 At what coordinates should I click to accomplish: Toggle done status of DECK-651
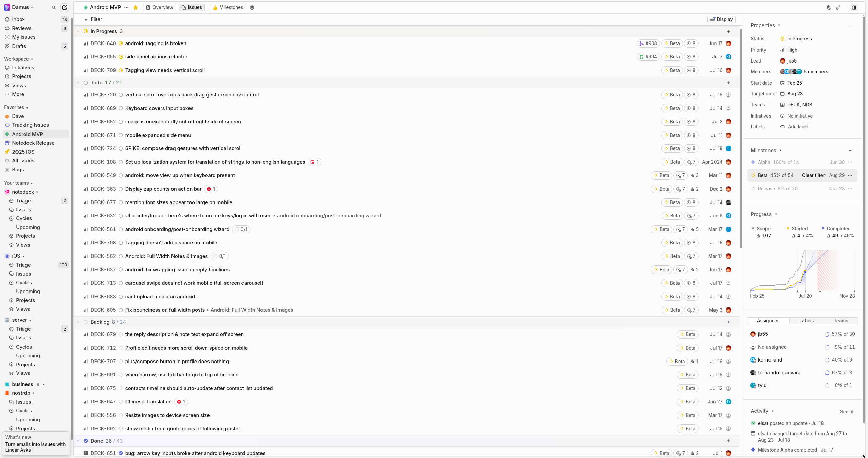121,453
